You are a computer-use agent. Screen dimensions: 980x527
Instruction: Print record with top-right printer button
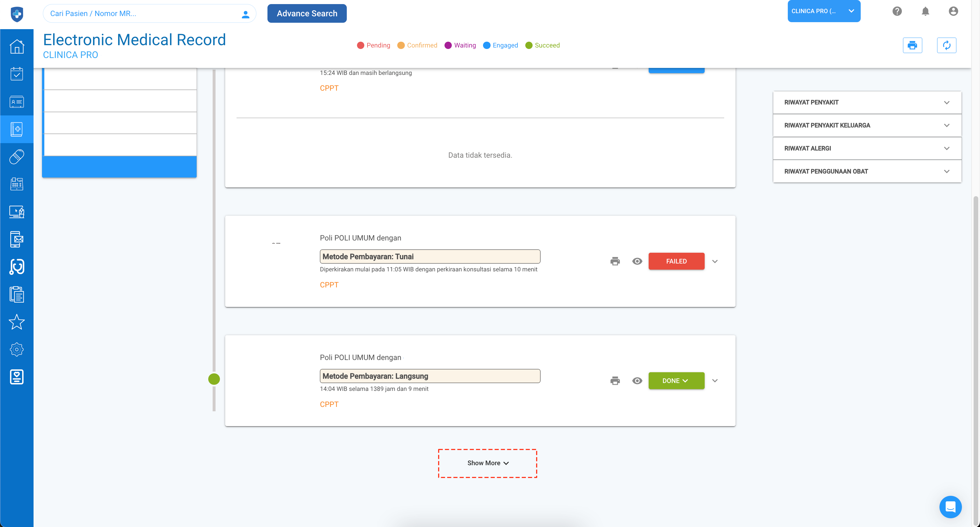tap(912, 45)
